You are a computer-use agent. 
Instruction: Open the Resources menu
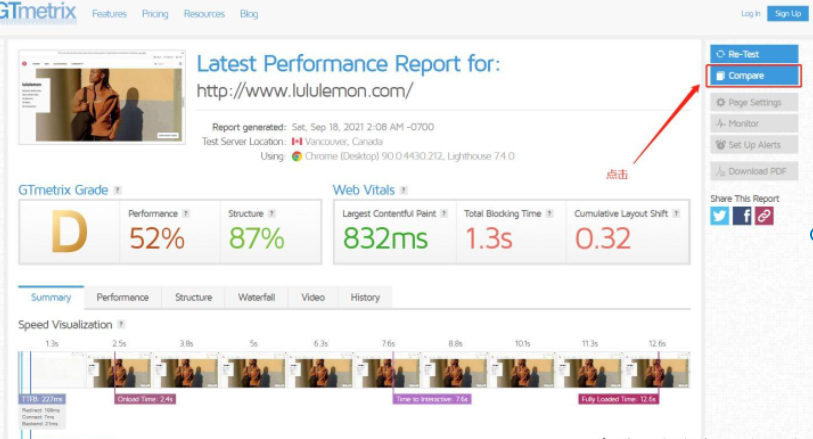(x=204, y=14)
